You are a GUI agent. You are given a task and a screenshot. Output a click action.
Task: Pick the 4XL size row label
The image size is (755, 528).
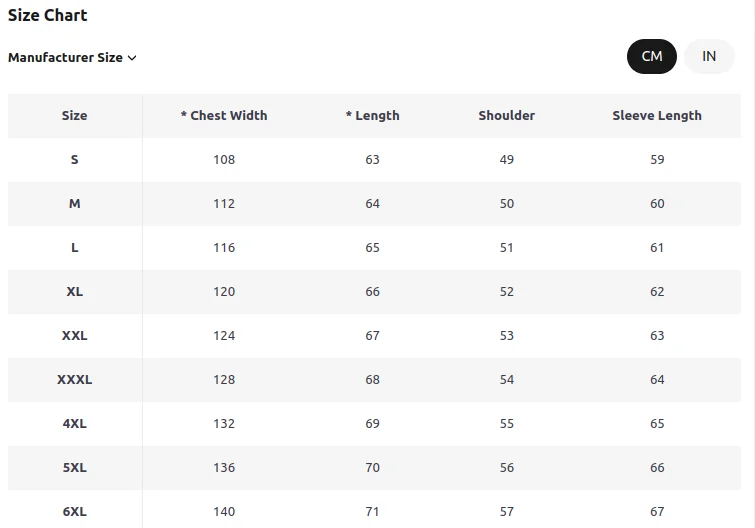pos(75,424)
